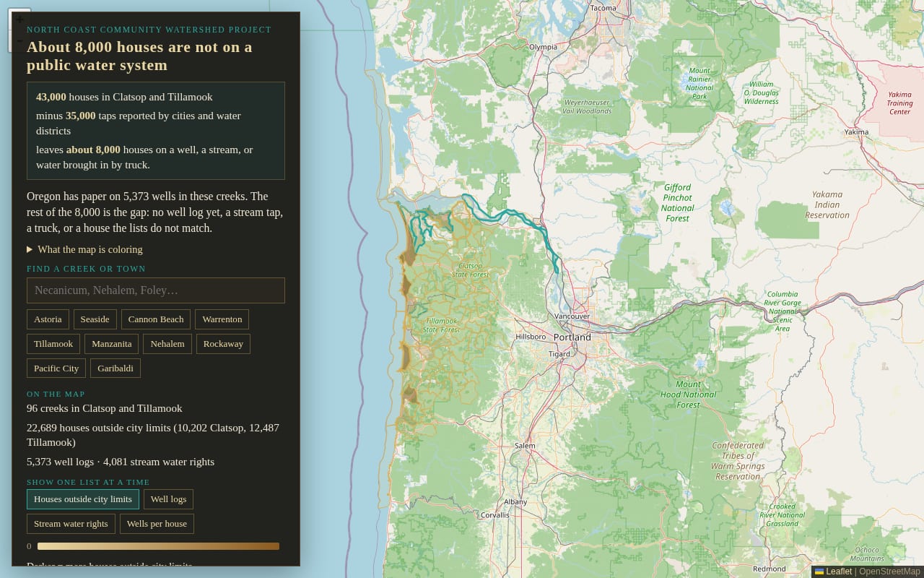Image resolution: width=924 pixels, height=578 pixels.
Task: Click the Columbia River Gorge Scenic Area label
Action: click(x=783, y=311)
